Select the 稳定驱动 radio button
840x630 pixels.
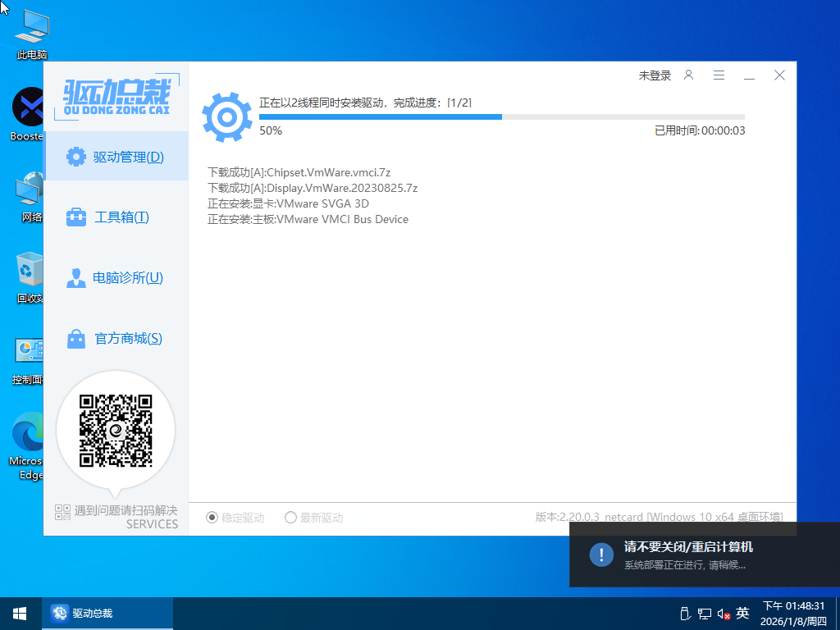coord(212,518)
